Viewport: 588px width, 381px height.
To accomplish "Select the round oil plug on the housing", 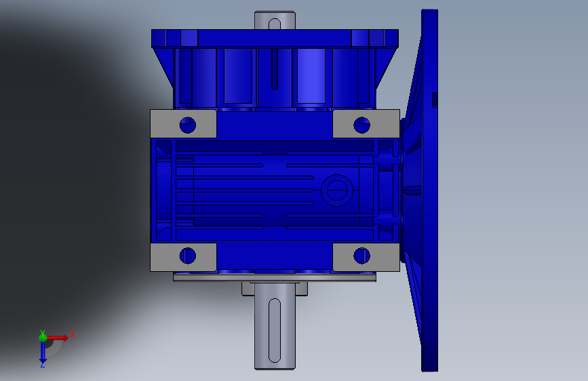I will pos(337,190).
